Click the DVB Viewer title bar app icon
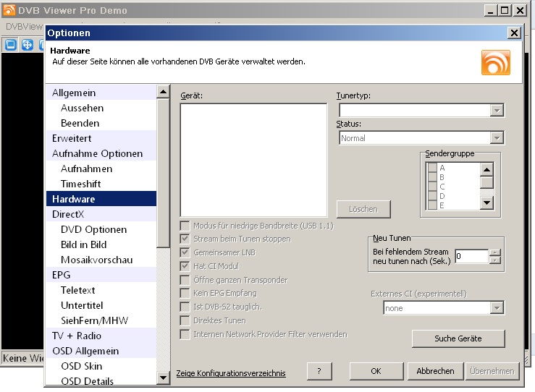 click(10, 11)
